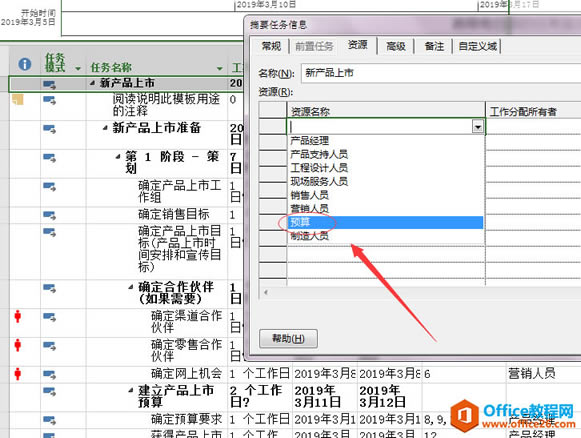Collapse 第 1 阶段 - 策划 summary task
The height and width of the screenshot is (438, 581).
tap(118, 157)
